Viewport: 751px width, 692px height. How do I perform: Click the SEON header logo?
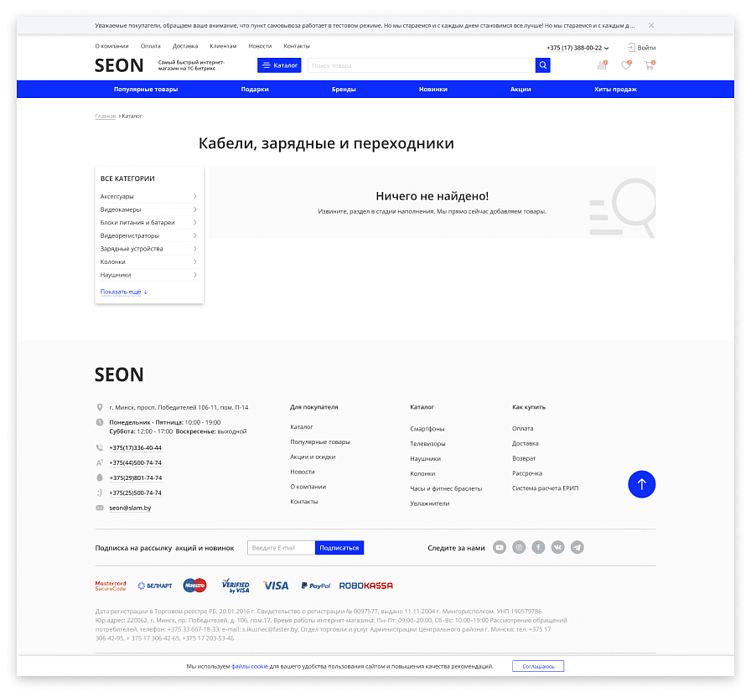119,66
